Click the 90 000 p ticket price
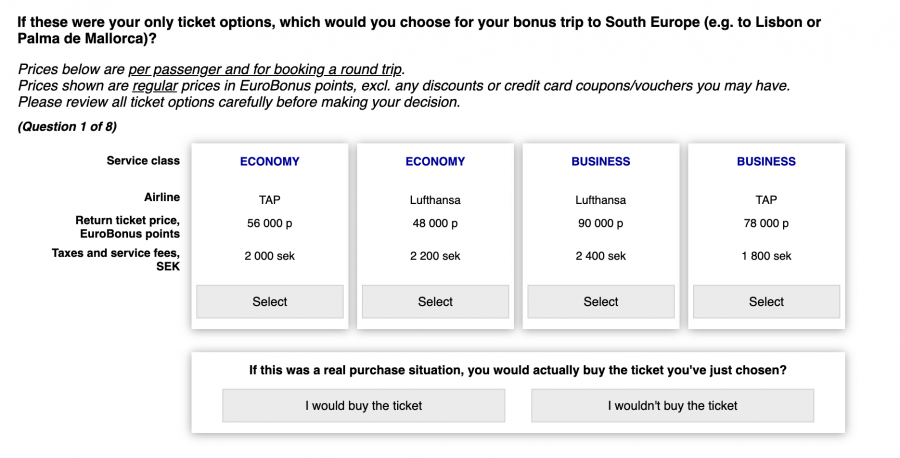 coord(601,224)
